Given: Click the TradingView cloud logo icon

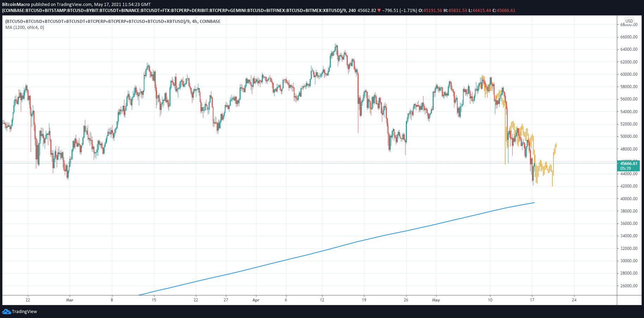Looking at the screenshot, I should (6, 311).
